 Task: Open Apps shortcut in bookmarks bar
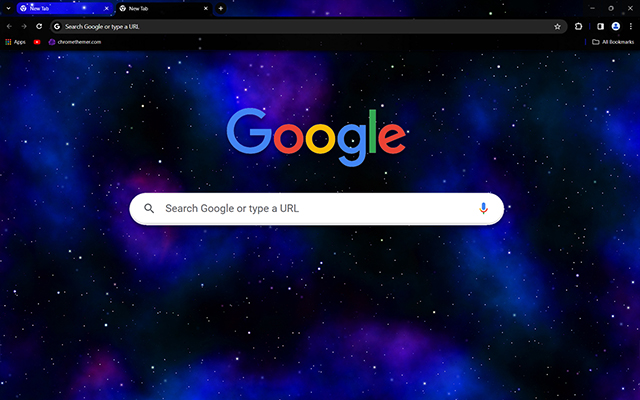(15, 42)
